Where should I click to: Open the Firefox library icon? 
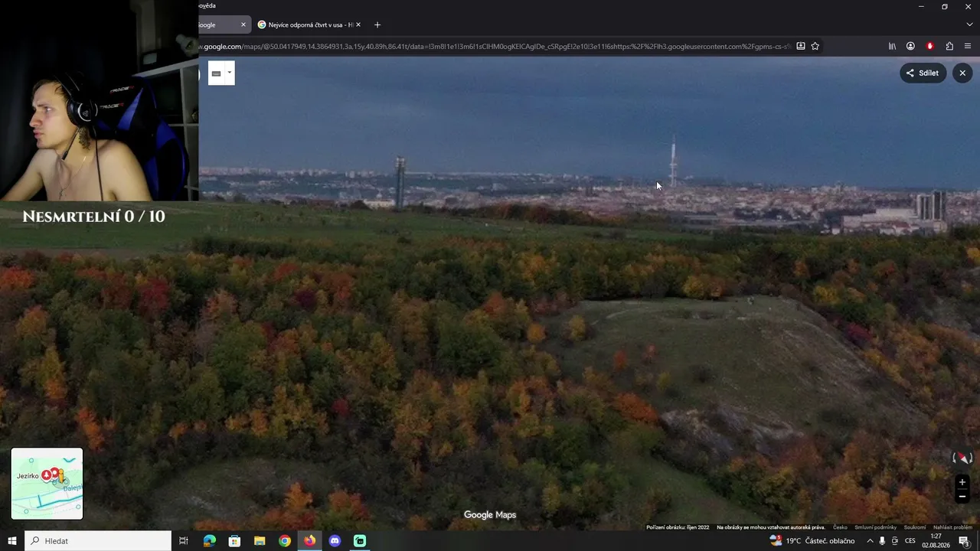[892, 46]
